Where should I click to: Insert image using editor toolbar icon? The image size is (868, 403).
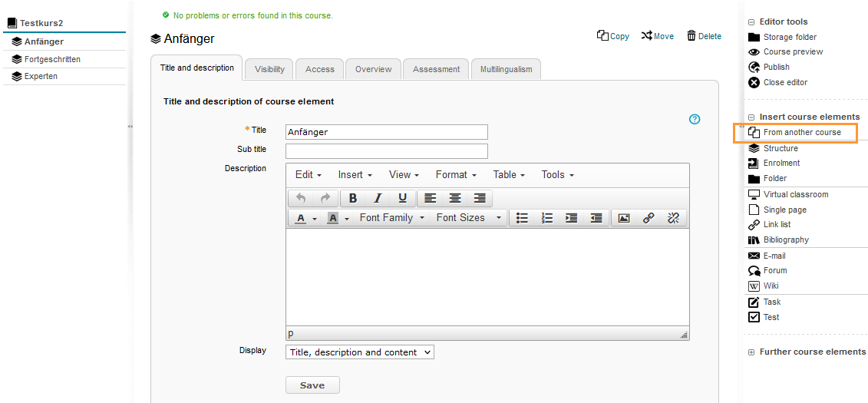point(624,218)
